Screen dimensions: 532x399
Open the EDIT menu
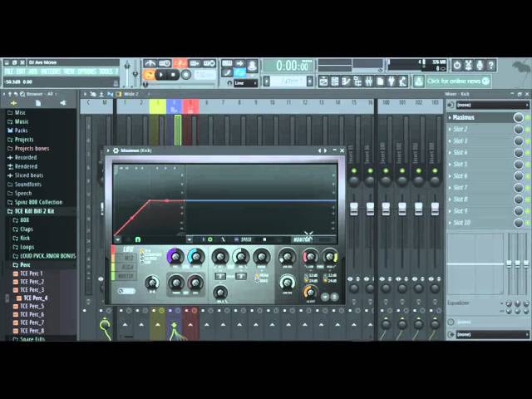point(21,71)
